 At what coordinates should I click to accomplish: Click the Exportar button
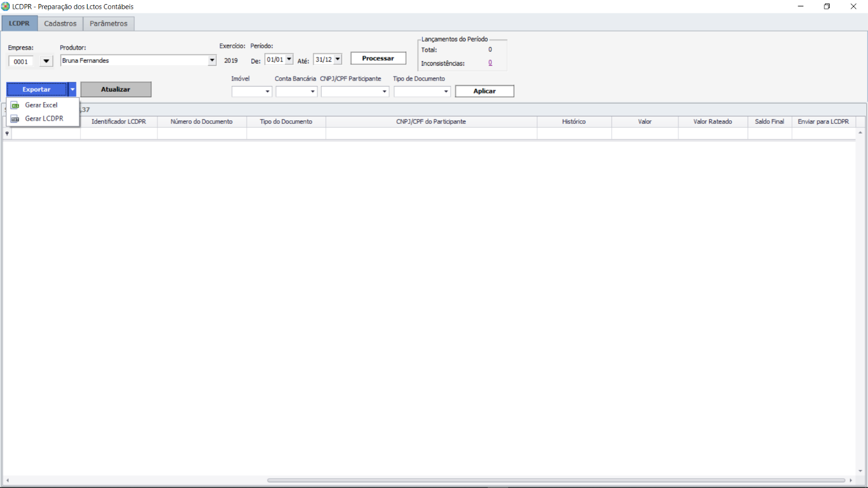pos(37,89)
